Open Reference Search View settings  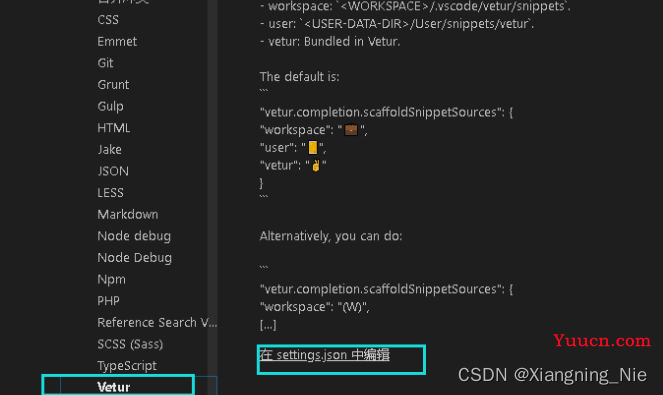tap(157, 322)
